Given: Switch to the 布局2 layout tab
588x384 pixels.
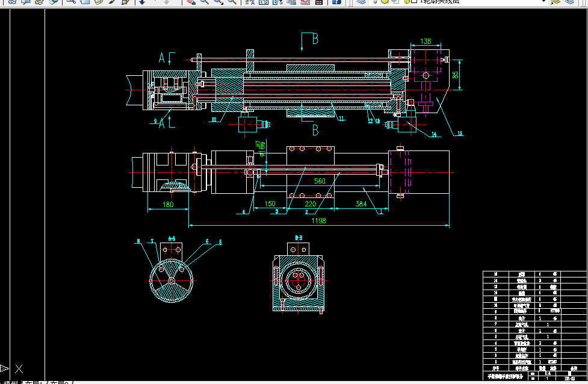Looking at the screenshot, I should click(60, 383).
